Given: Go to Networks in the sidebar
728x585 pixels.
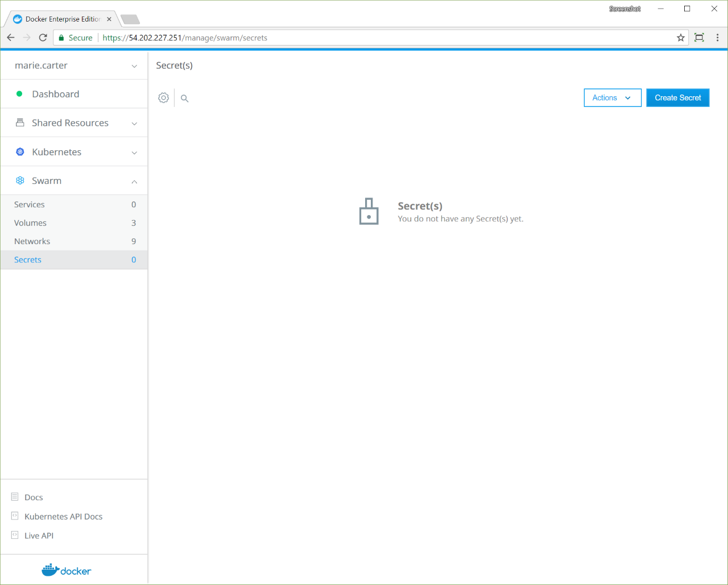Looking at the screenshot, I should pyautogui.click(x=32, y=241).
